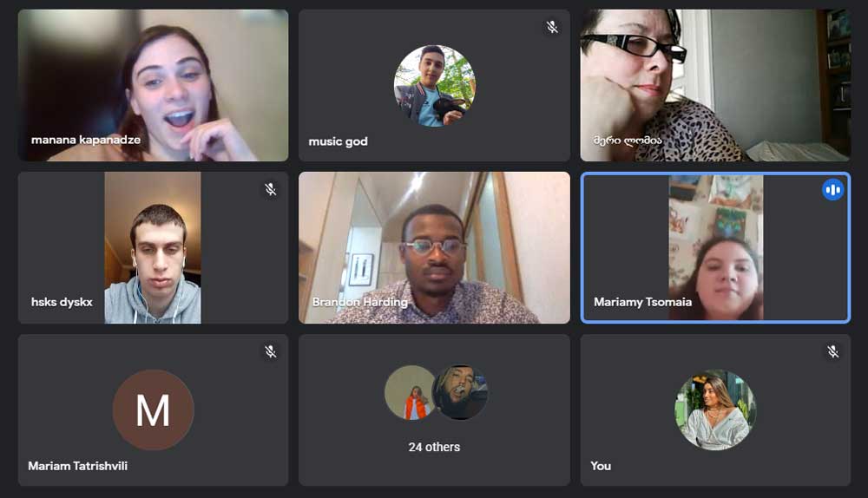Click the music god name label
The height and width of the screenshot is (498, 868).
(339, 141)
